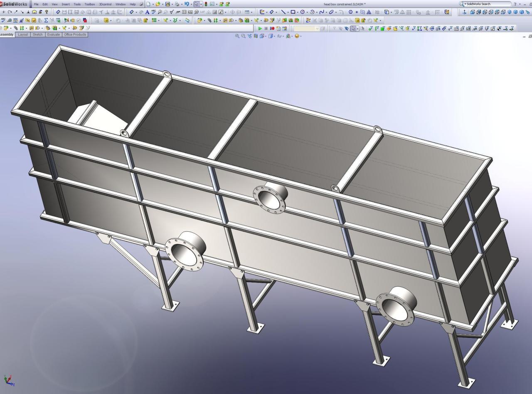The width and height of the screenshot is (532, 394).
Task: Click the Note text 'A' tool
Action: point(147,12)
